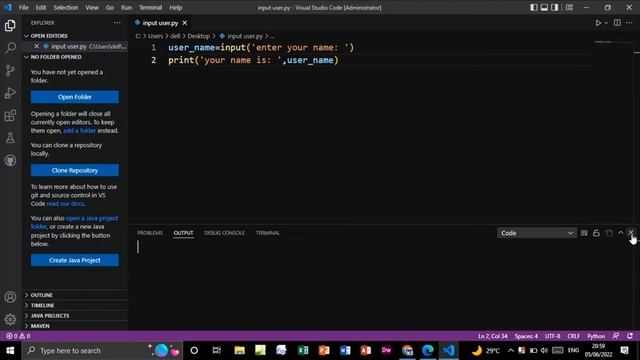Change language mode Python in status bar

pos(596,336)
